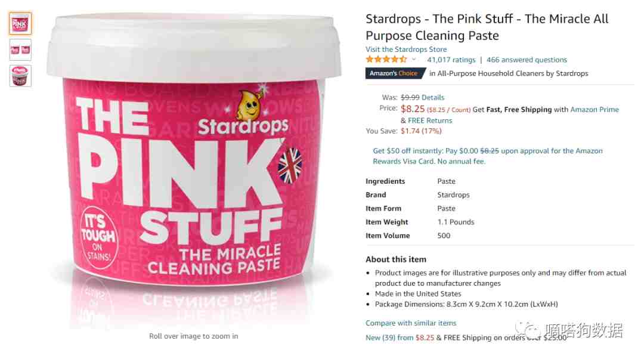644x359 pixels.
Task: Open the Amazon Rewards Visa Card offer
Action: (x=488, y=156)
